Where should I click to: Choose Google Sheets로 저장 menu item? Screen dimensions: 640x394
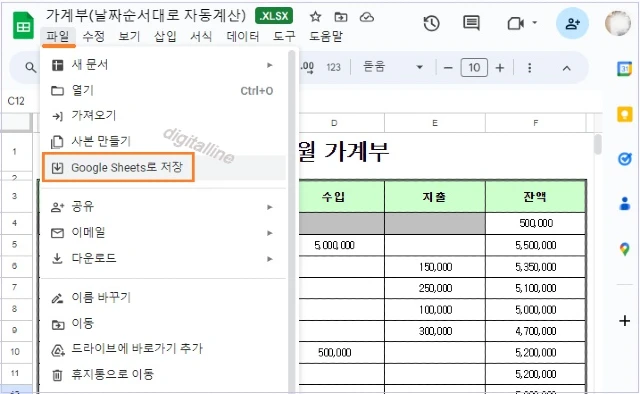click(x=163, y=167)
